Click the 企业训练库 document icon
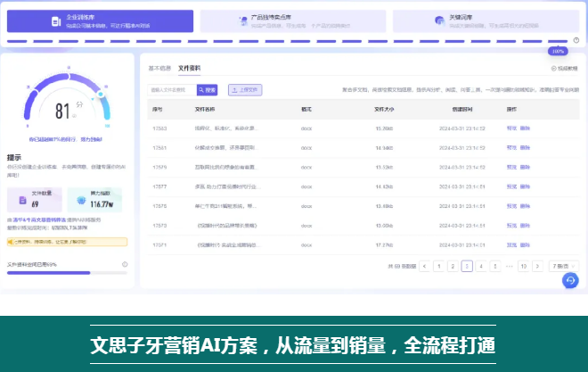588x372 pixels. point(56,21)
